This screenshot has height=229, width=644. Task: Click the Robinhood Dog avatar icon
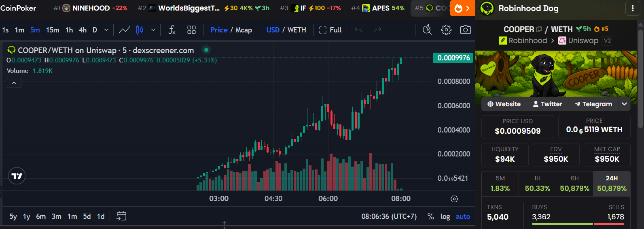(487, 8)
